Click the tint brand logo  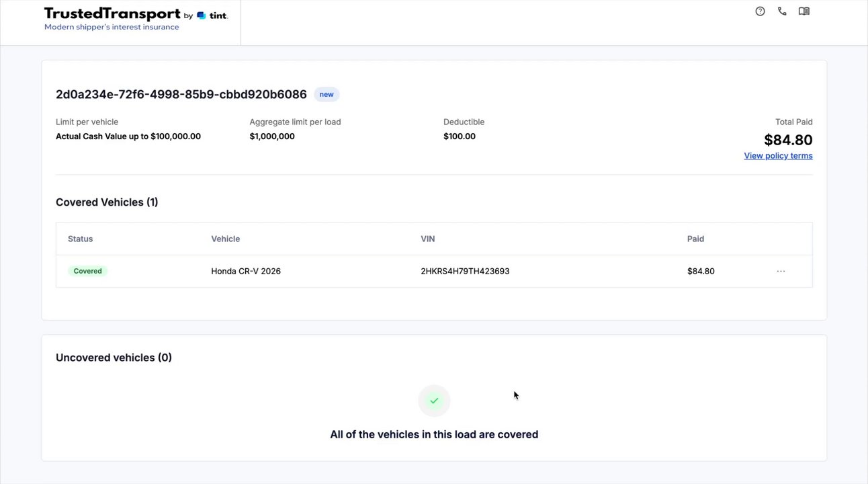[212, 15]
